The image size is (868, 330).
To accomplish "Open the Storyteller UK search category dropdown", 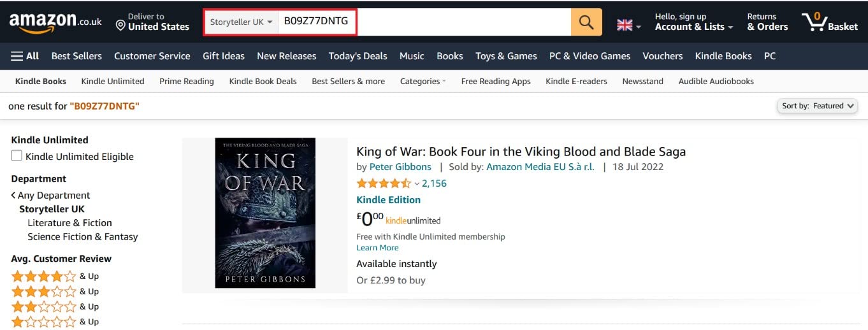I will 241,22.
